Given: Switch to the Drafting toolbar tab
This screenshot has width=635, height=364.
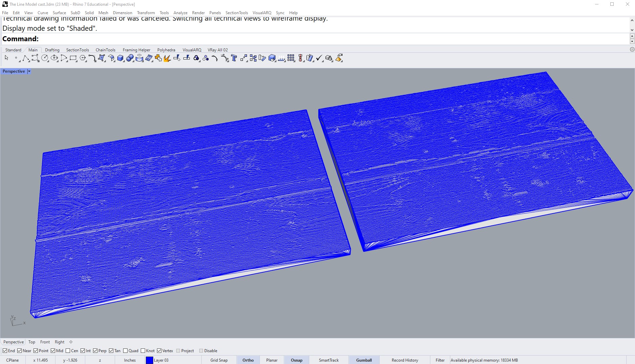Looking at the screenshot, I should [52, 50].
